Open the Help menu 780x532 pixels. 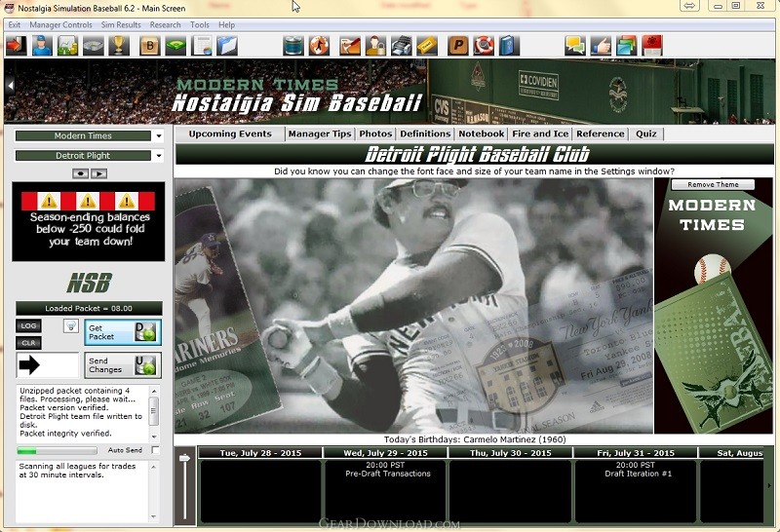[x=226, y=25]
